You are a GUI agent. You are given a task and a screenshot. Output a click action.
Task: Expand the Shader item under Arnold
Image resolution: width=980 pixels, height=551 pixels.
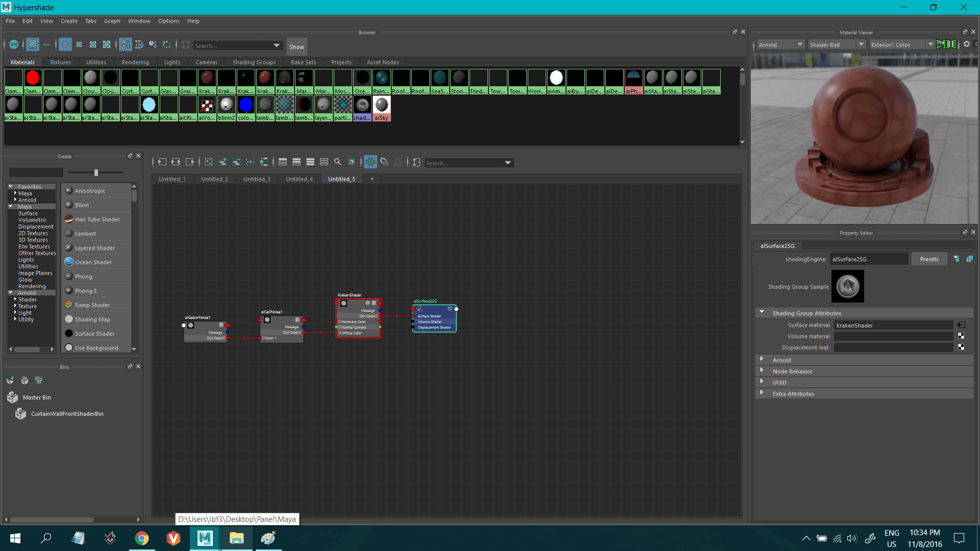[x=15, y=299]
